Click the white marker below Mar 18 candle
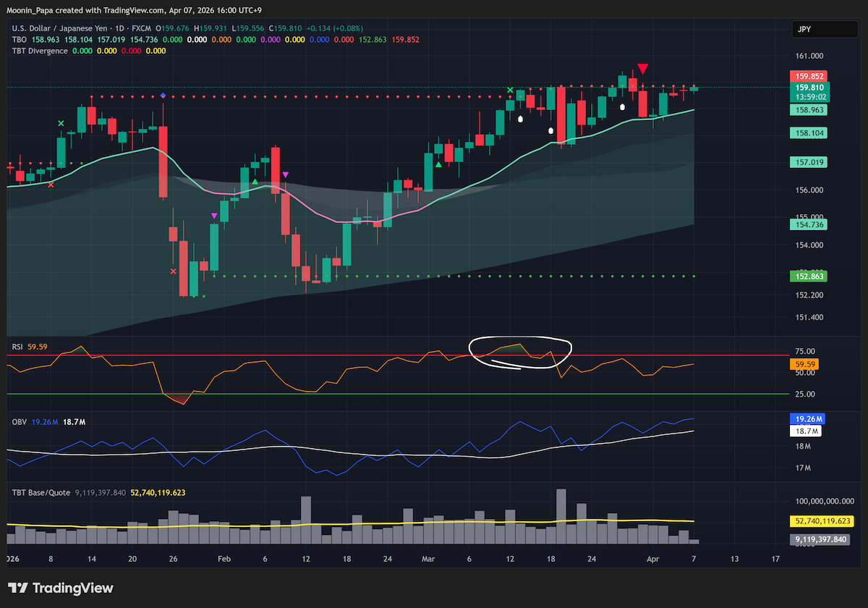Viewport: 868px width, 608px height. [551, 131]
